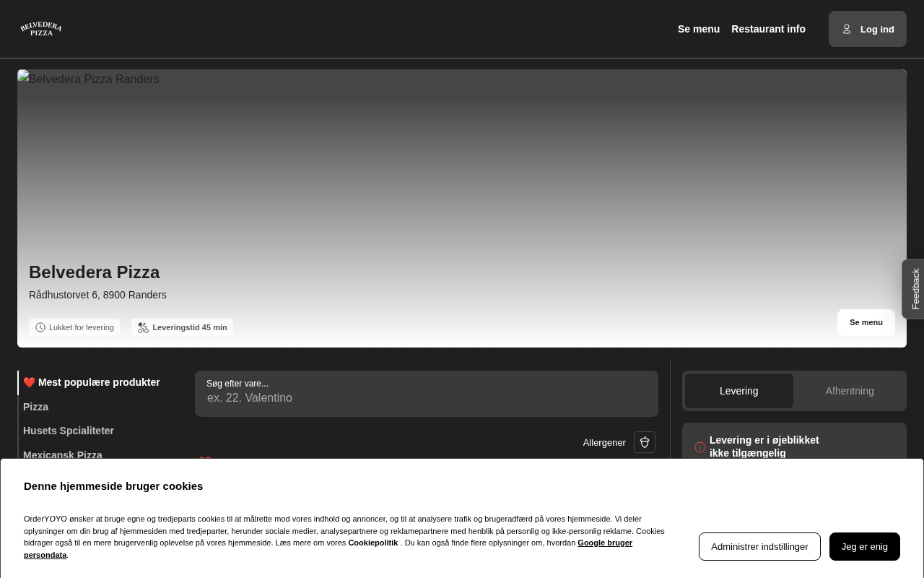Accept cookies with Jeg er enig
924x578 pixels.
pos(865,546)
